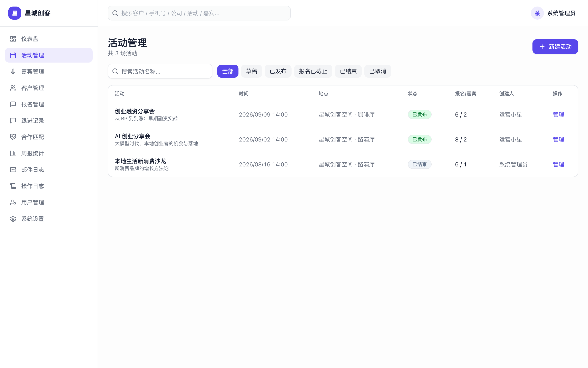This screenshot has height=368, width=588.
Task: Click the 创业融资分享会 activity title
Action: (135, 111)
